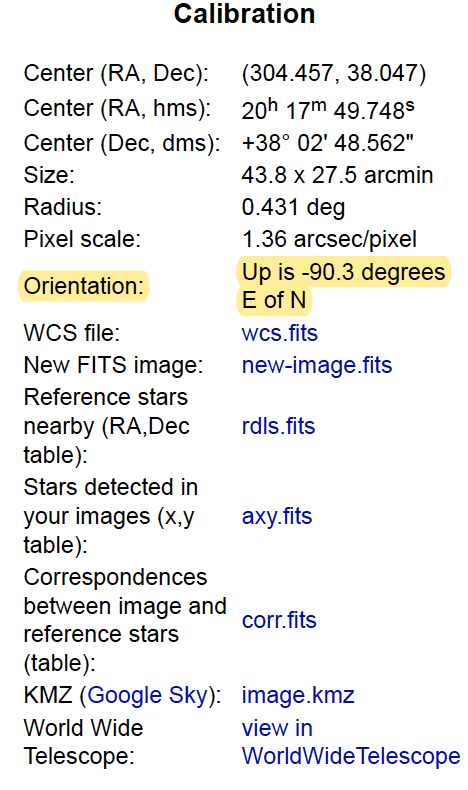Open the axy.fits detected stars link
468x790 pixels.
(x=277, y=516)
